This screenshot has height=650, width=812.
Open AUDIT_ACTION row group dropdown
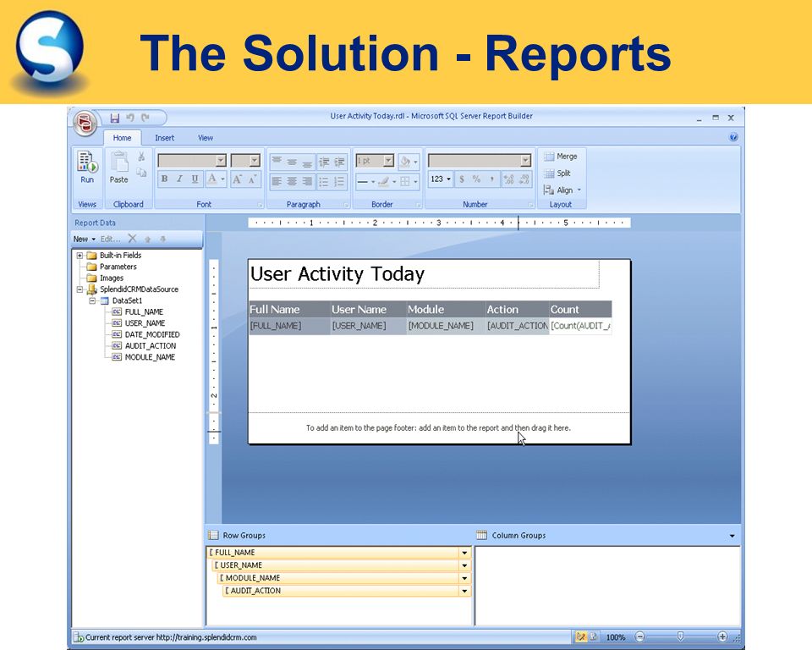pos(464,591)
